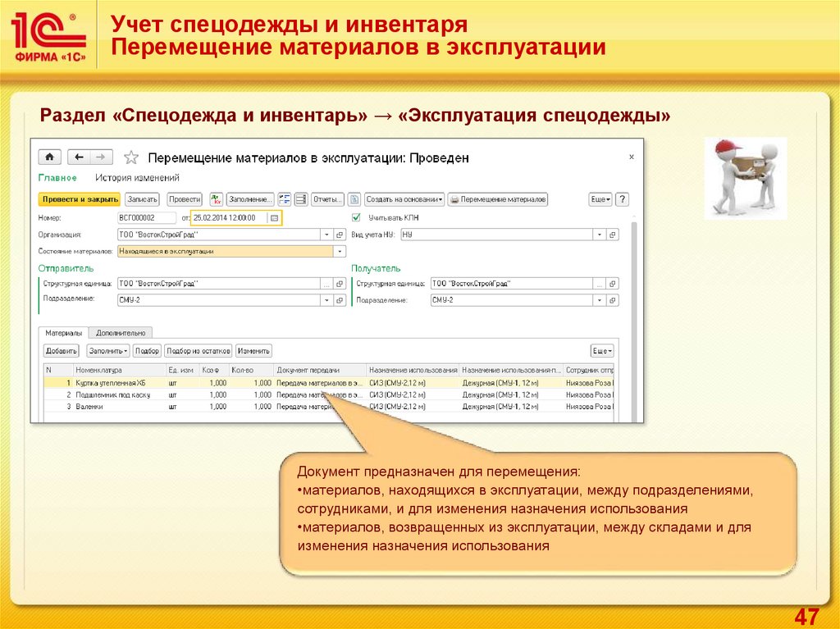Click the Перемещение материалов print button

click(498, 199)
